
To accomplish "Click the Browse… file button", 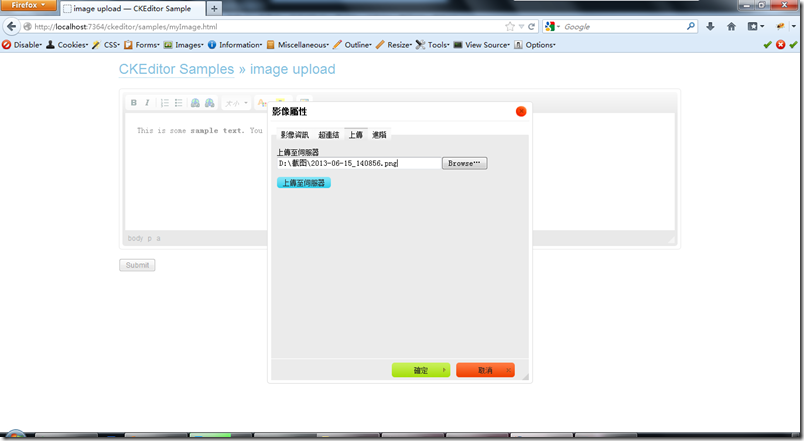I will click(x=465, y=163).
